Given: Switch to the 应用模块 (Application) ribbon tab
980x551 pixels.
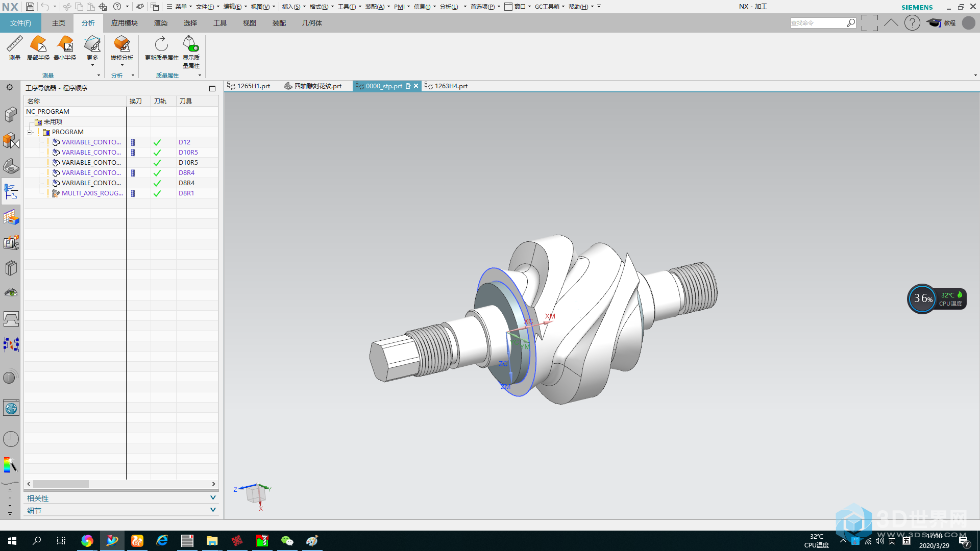Looking at the screenshot, I should (125, 23).
